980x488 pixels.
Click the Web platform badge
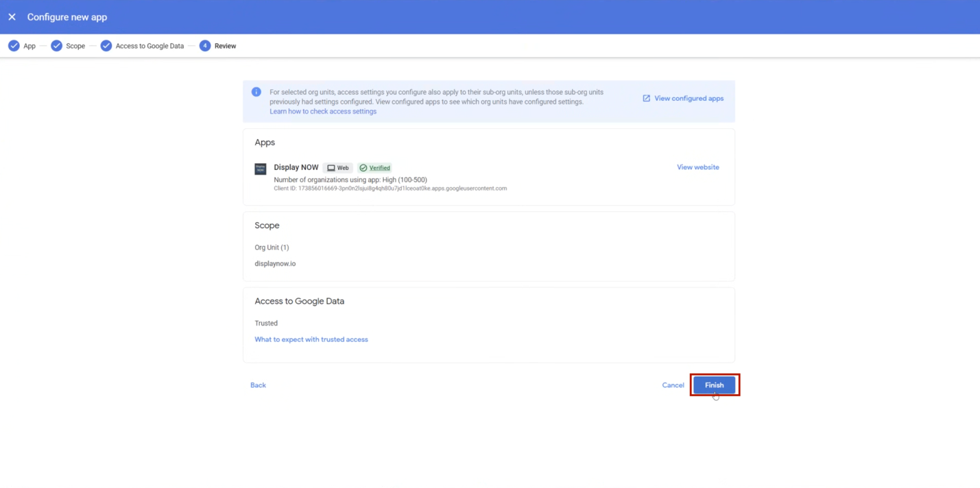point(337,168)
